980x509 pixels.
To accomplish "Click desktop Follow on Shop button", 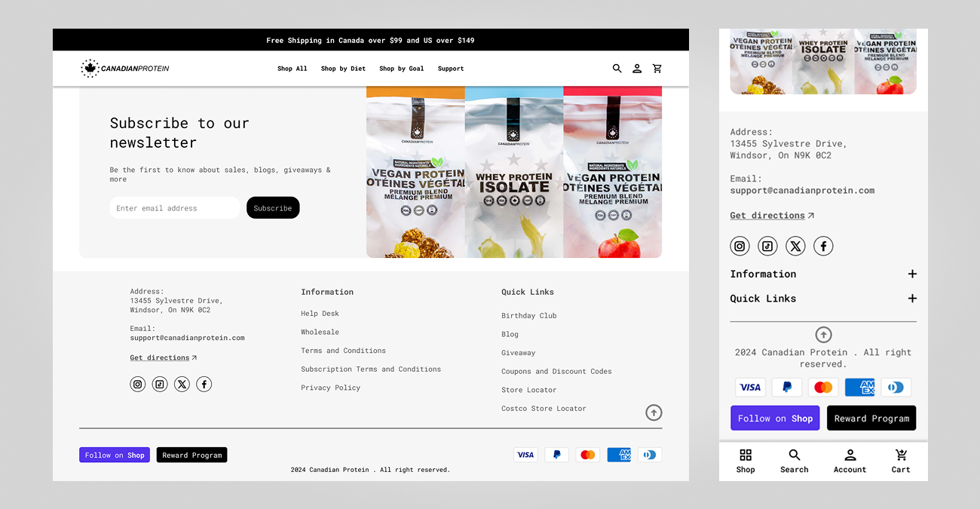I will point(115,455).
